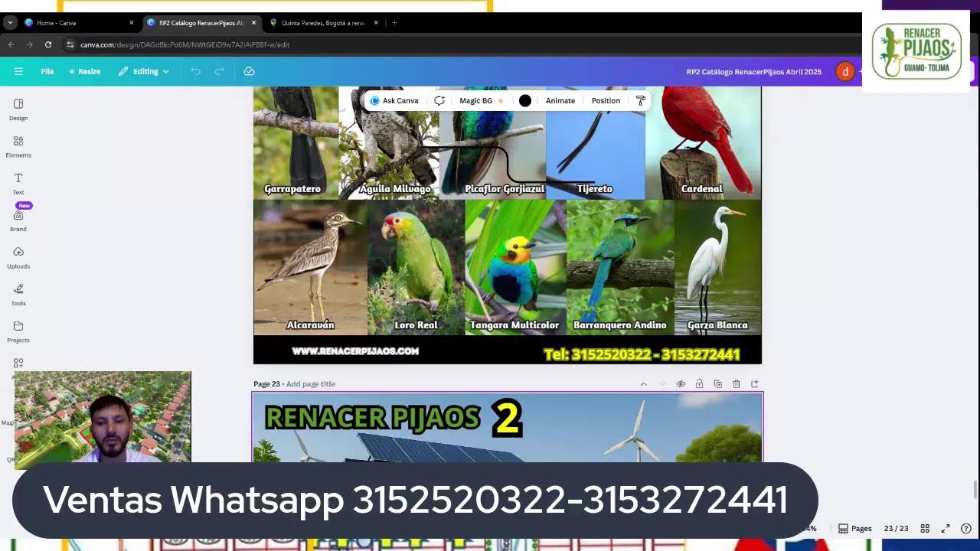Close the Home - Canva tab
The image size is (980, 551).
tap(131, 23)
